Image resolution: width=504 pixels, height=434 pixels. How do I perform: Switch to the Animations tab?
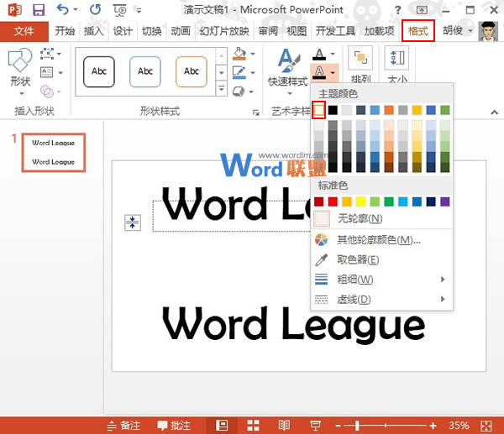181,31
